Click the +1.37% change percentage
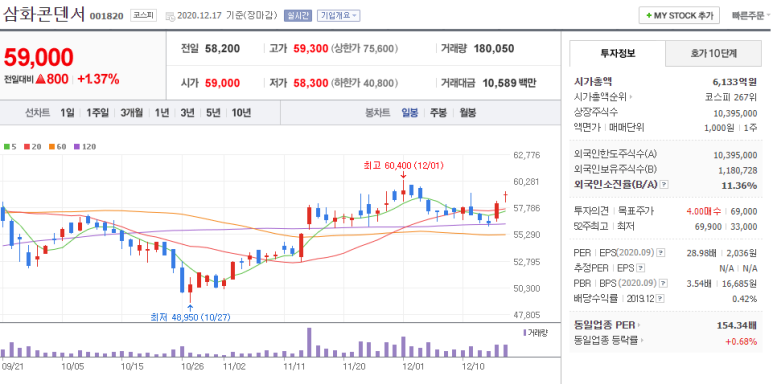The height and width of the screenshot is (384, 773). click(x=98, y=79)
